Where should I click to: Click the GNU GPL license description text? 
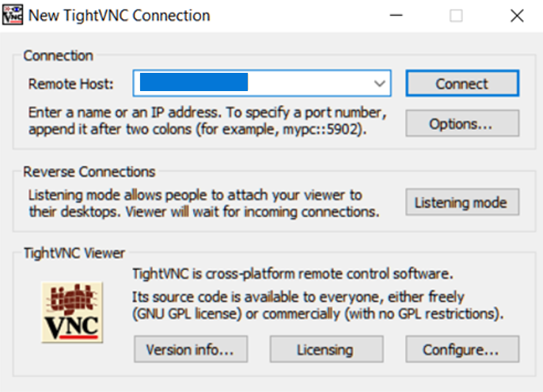point(317,305)
